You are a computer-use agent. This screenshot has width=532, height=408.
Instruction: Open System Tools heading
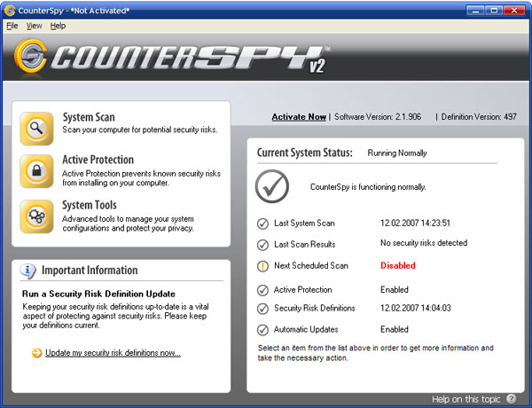(x=90, y=205)
